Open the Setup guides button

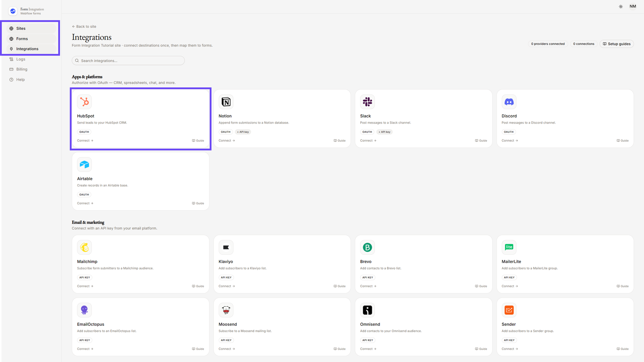[617, 44]
